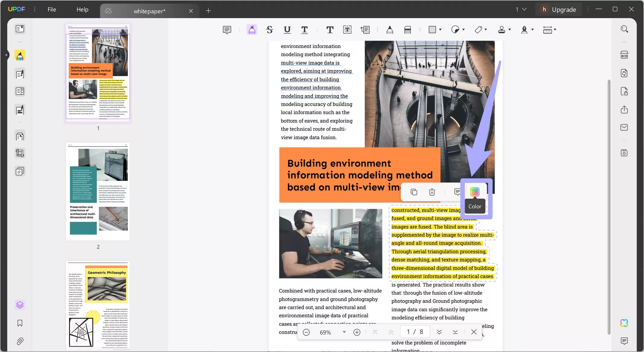
Task: Select the underline annotation tool
Action: [287, 30]
